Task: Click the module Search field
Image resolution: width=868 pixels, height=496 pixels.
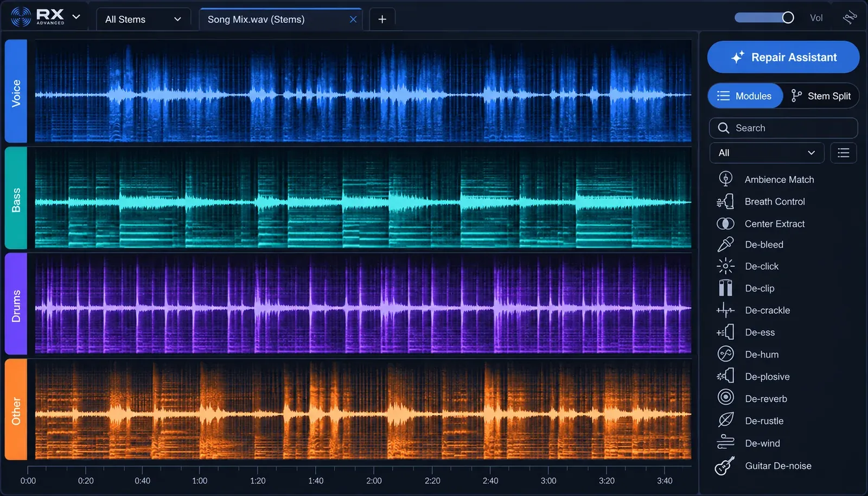Action: click(x=783, y=128)
